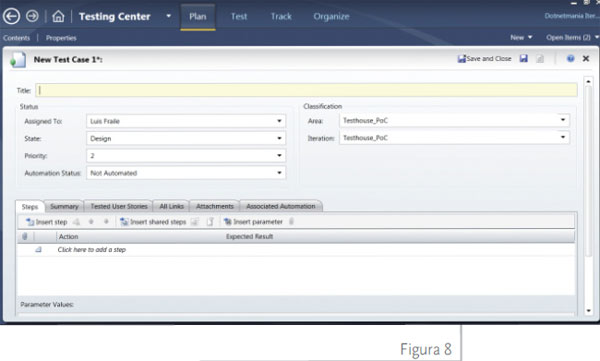Click the Insert parameter icon
This screenshot has height=361, width=600.
tap(227, 222)
